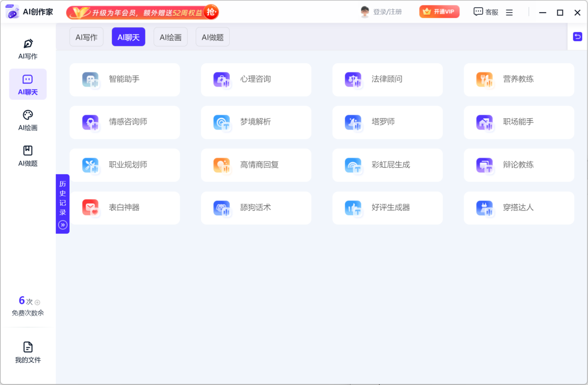
Task: Click 开通VIP to subscribe
Action: tap(439, 11)
